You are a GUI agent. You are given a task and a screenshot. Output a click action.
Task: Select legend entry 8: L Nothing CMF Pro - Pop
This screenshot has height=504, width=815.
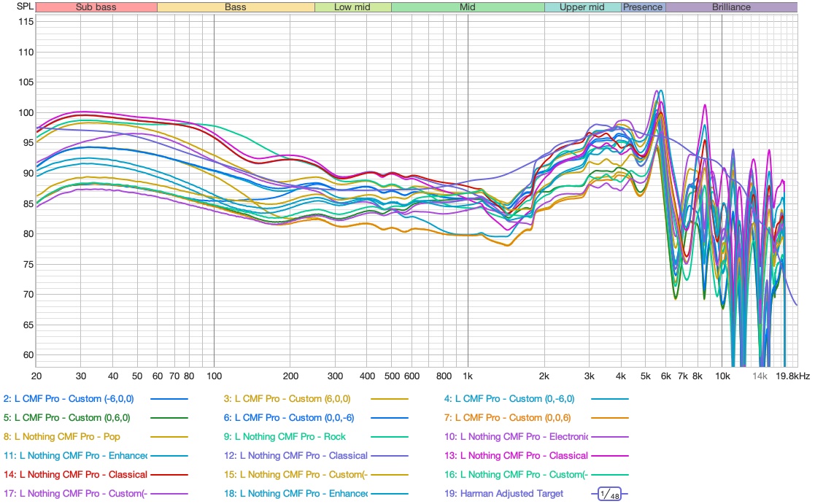click(x=62, y=437)
